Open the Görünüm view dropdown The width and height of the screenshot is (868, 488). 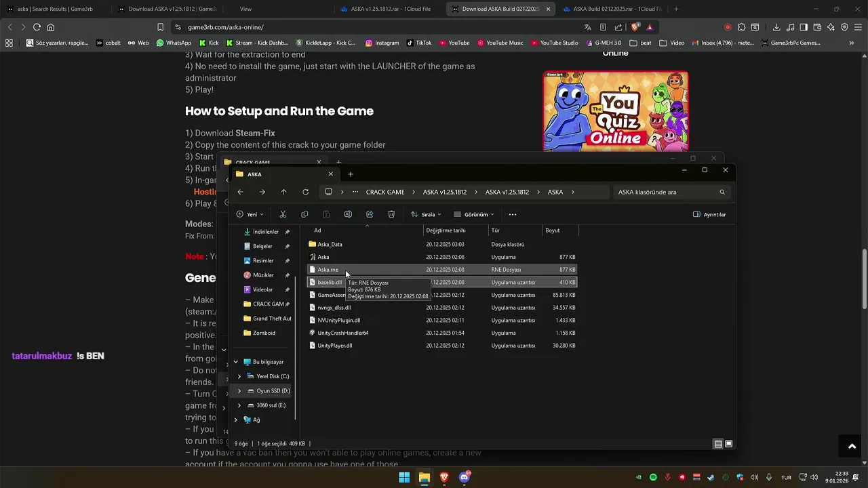(x=474, y=214)
